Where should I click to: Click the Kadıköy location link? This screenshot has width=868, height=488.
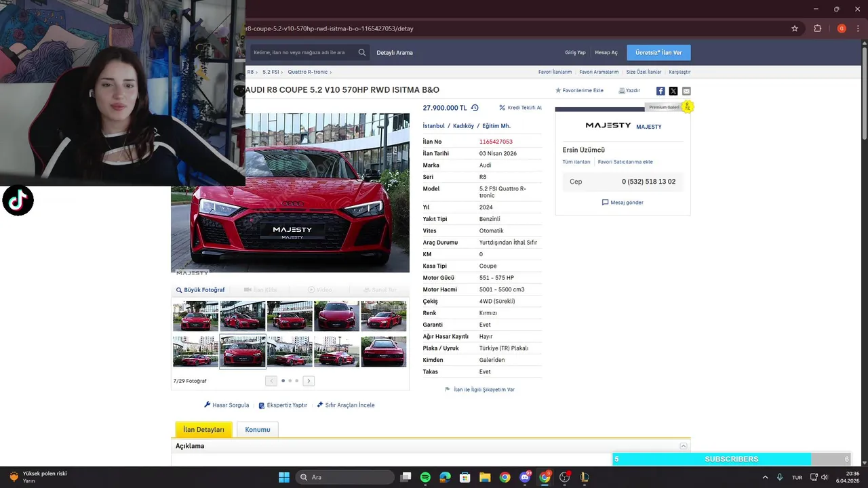pyautogui.click(x=463, y=126)
